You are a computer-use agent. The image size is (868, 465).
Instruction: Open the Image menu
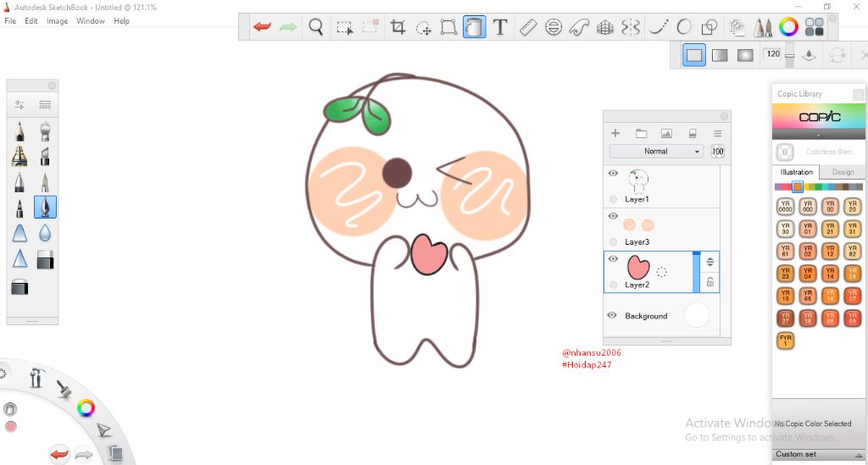pyautogui.click(x=57, y=21)
